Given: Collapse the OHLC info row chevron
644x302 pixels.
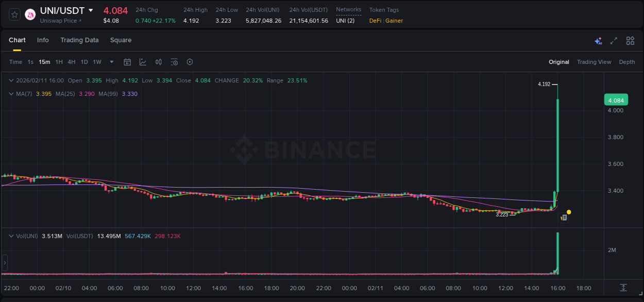Looking at the screenshot, I should [x=11, y=80].
